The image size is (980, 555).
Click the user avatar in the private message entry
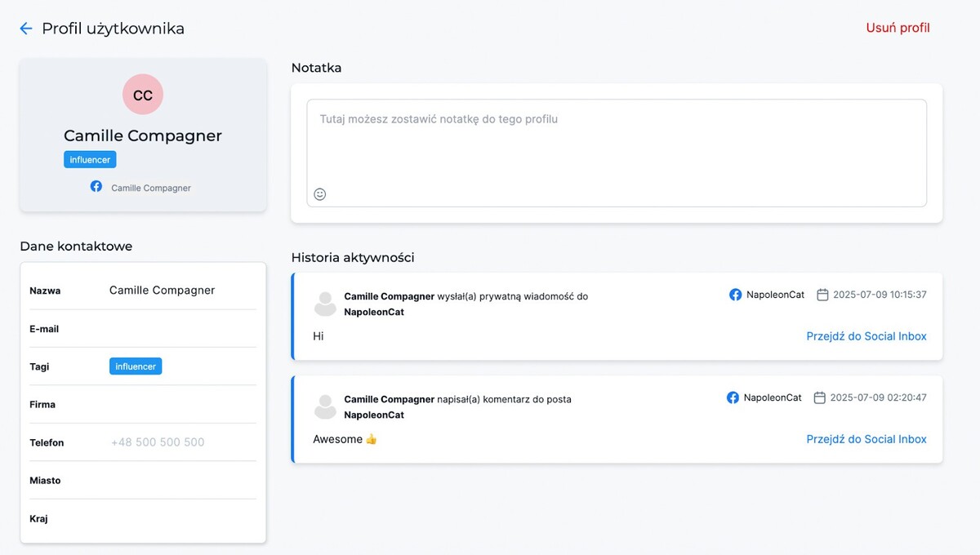point(325,304)
